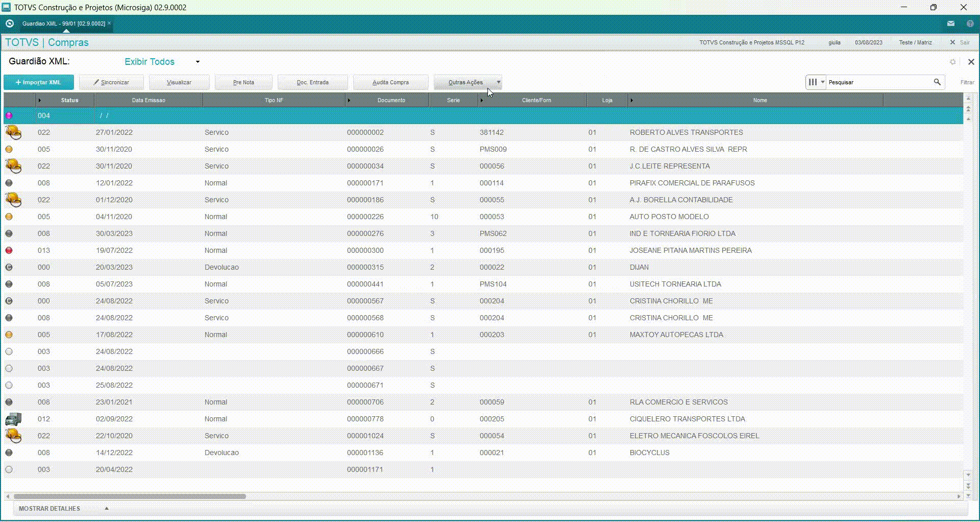Click gray status dot for PIRAFIX COMERCIAL row
Viewport: 980px width, 522px height.
[9, 183]
